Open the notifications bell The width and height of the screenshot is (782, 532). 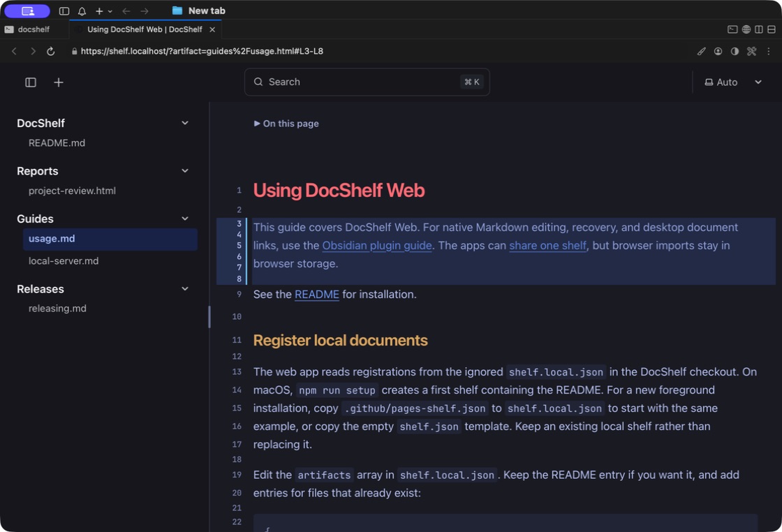click(x=82, y=11)
